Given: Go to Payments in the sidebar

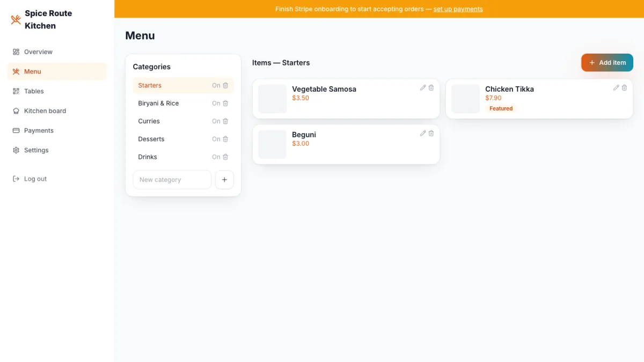Looking at the screenshot, I should [57, 130].
